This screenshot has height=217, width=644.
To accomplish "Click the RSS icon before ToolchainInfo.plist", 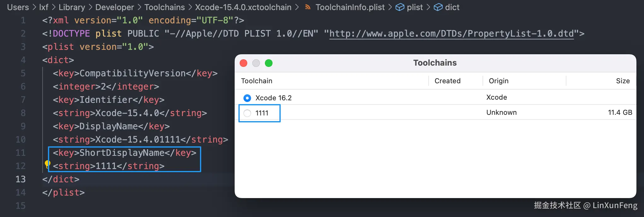I will [x=308, y=7].
